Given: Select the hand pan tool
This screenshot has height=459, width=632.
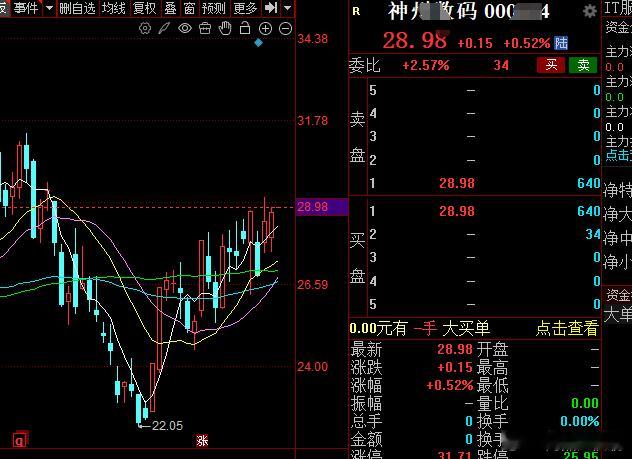Looking at the screenshot, I should [225, 28].
